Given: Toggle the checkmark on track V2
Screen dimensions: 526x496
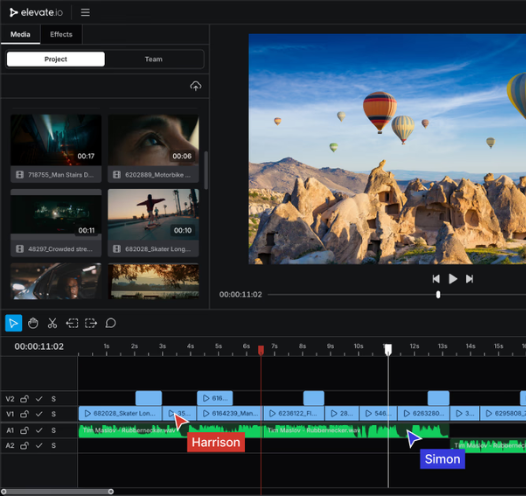Looking at the screenshot, I should click(39, 399).
